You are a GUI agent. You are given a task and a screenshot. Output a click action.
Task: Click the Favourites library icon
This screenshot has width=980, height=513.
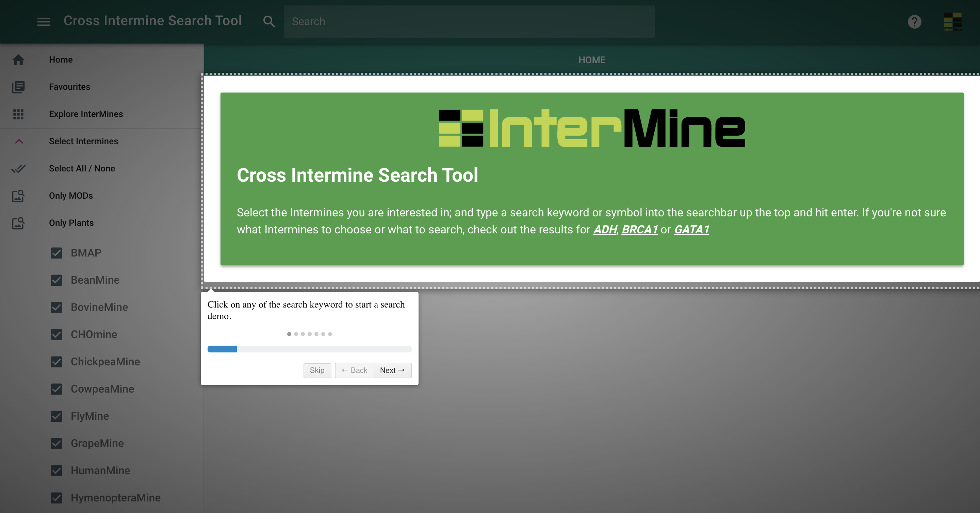pos(18,87)
